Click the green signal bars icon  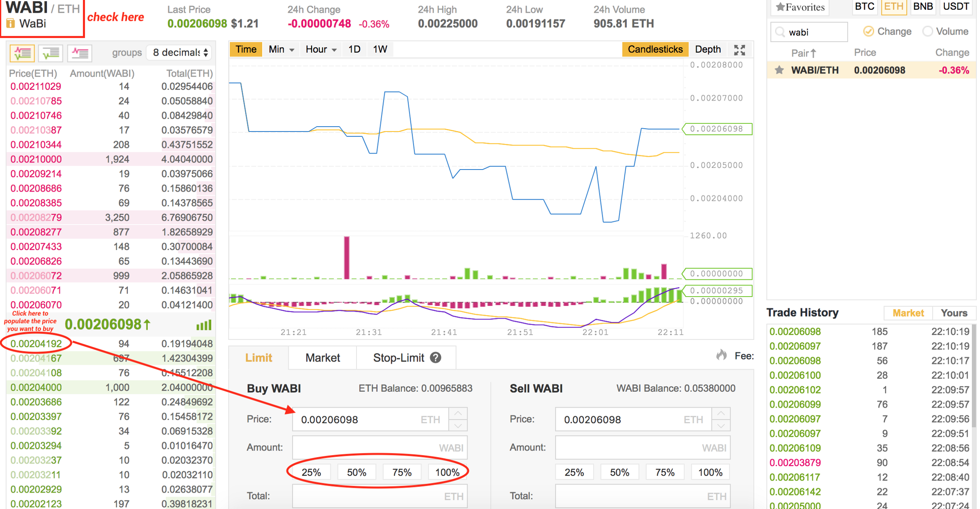204,325
